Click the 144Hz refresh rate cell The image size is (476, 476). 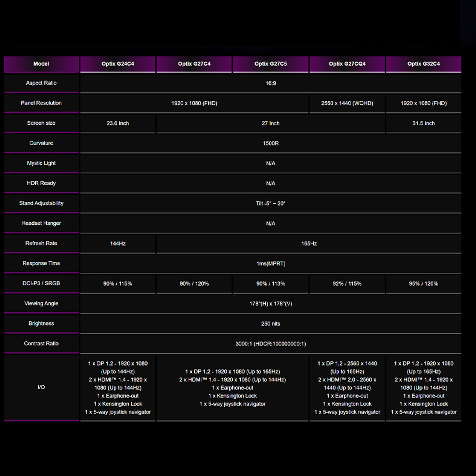pos(118,244)
